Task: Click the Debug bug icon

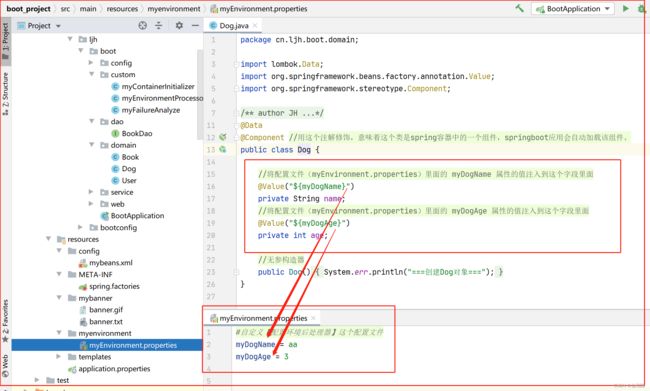Action: pyautogui.click(x=642, y=8)
